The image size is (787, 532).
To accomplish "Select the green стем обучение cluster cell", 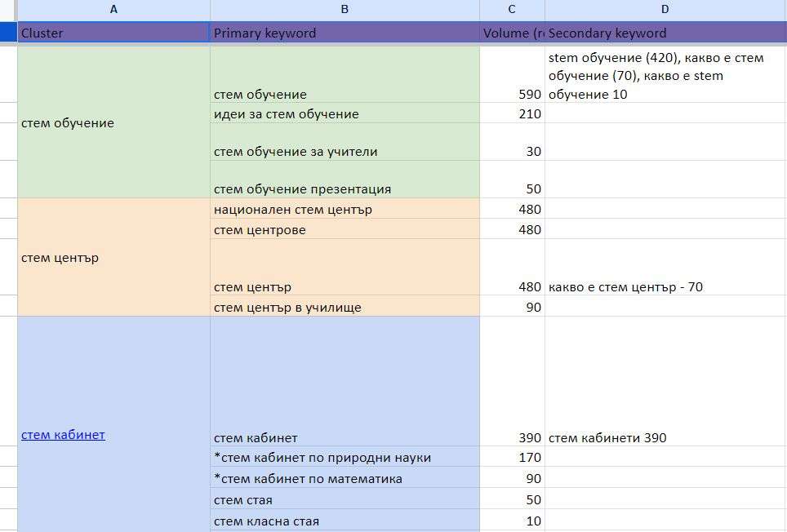I will [x=113, y=122].
